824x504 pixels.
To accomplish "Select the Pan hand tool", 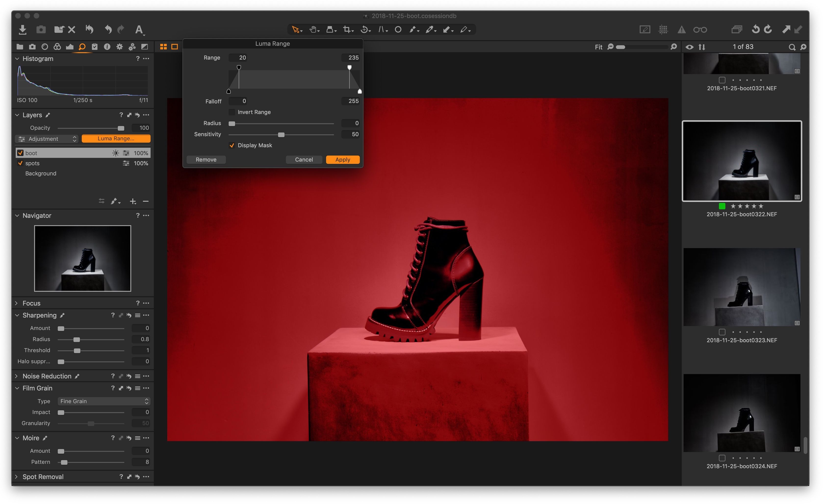I will coord(313,29).
